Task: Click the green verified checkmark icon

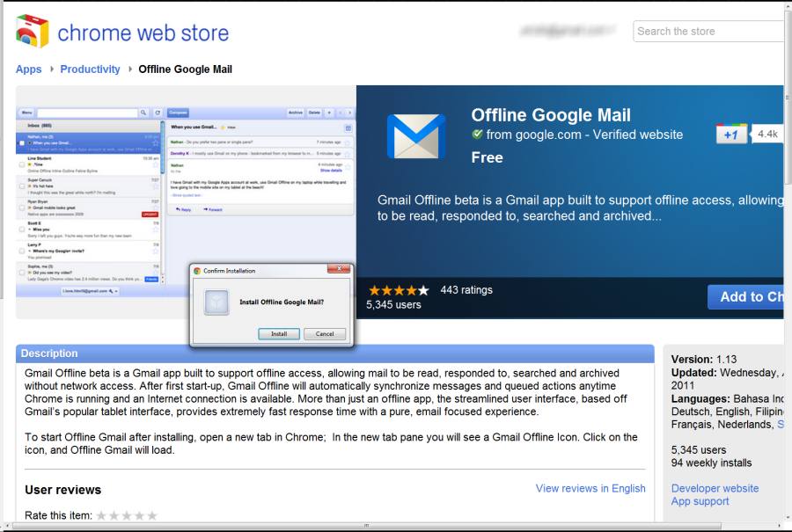Action: pyautogui.click(x=477, y=135)
